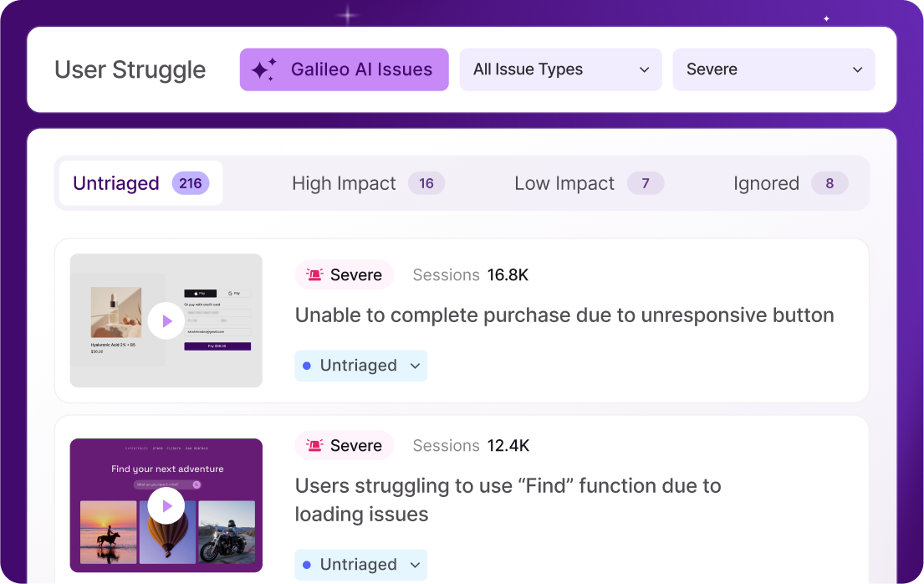Viewport: 924px width, 584px height.
Task: Open the unresponsive button purchase issue title
Action: tap(564, 315)
